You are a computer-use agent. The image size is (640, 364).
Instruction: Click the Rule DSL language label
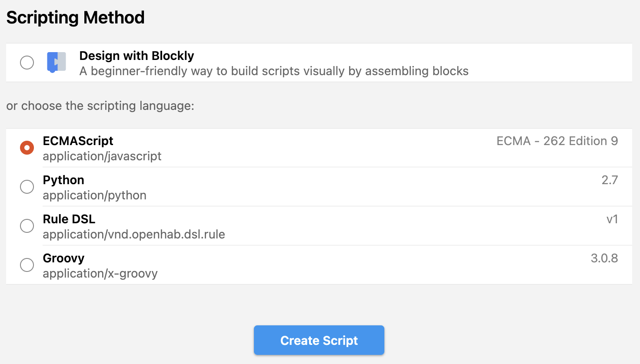[69, 219]
